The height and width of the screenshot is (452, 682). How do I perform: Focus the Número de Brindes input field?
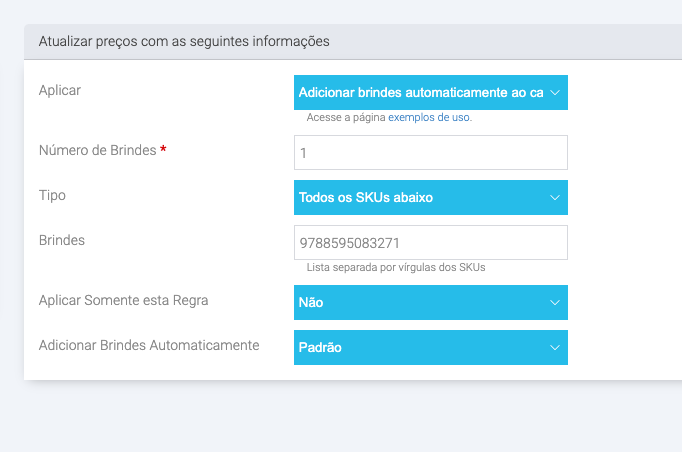tap(430, 152)
